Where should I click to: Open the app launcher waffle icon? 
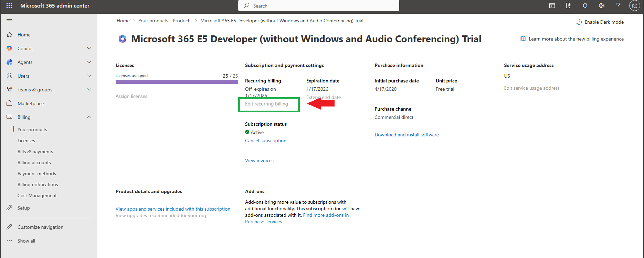9,5
